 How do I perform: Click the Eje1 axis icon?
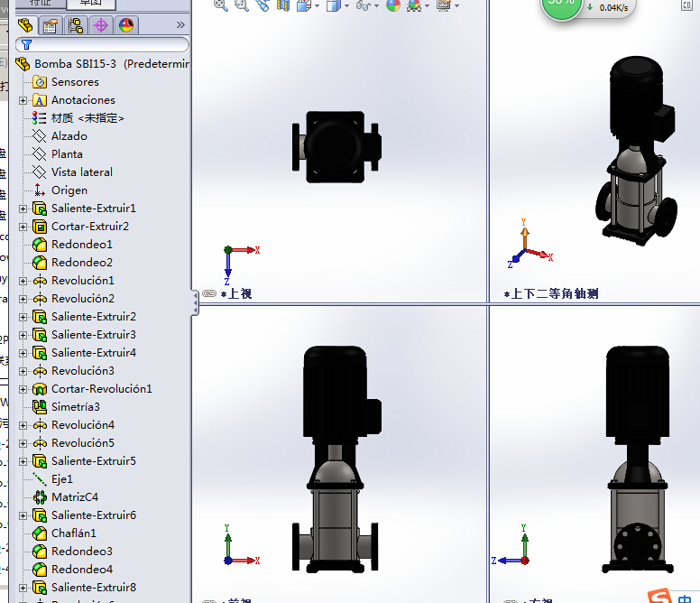pyautogui.click(x=40, y=479)
